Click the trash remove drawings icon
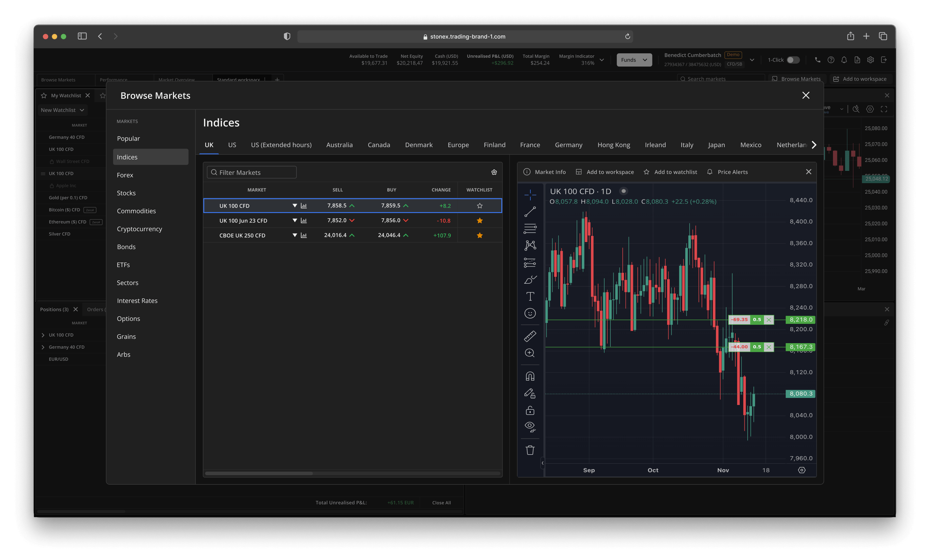930x560 pixels. click(x=530, y=450)
